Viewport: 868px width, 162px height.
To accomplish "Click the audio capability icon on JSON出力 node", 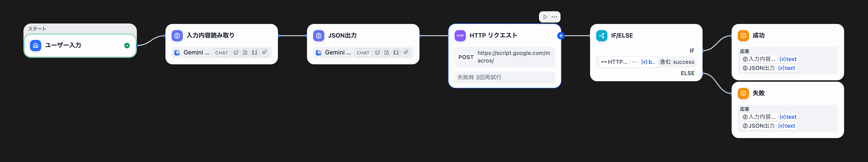I will coord(405,53).
